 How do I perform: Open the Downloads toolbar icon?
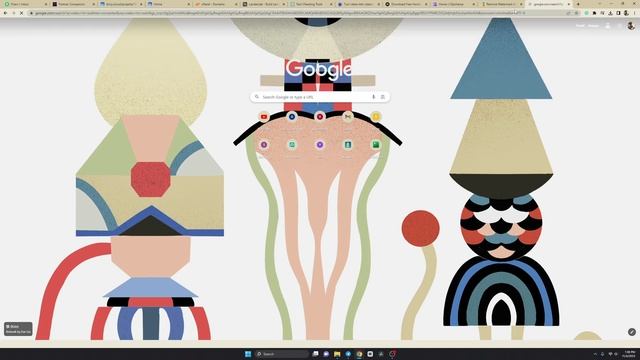(x=610, y=13)
